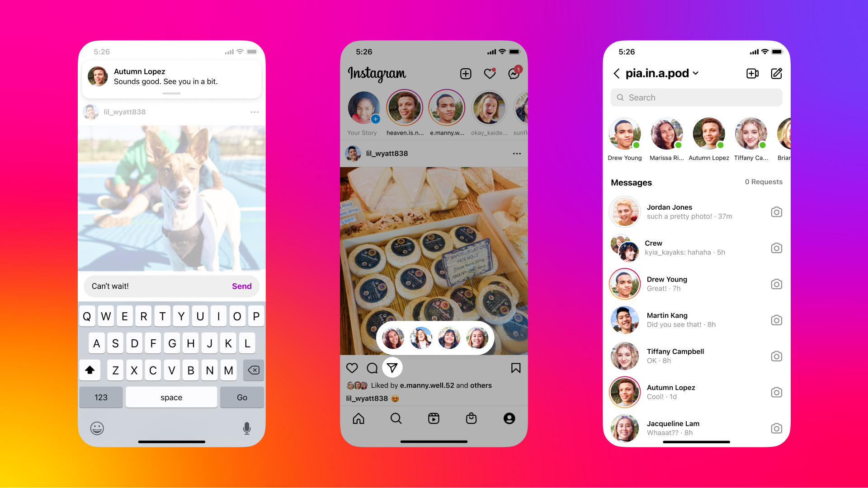Viewport: 868px width, 488px height.
Task: Tap the new post plus icon
Action: 466,72
